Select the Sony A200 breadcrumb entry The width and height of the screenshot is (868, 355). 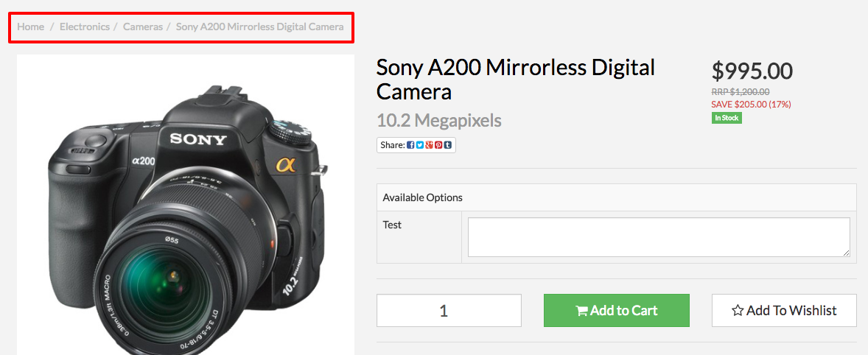click(x=259, y=27)
